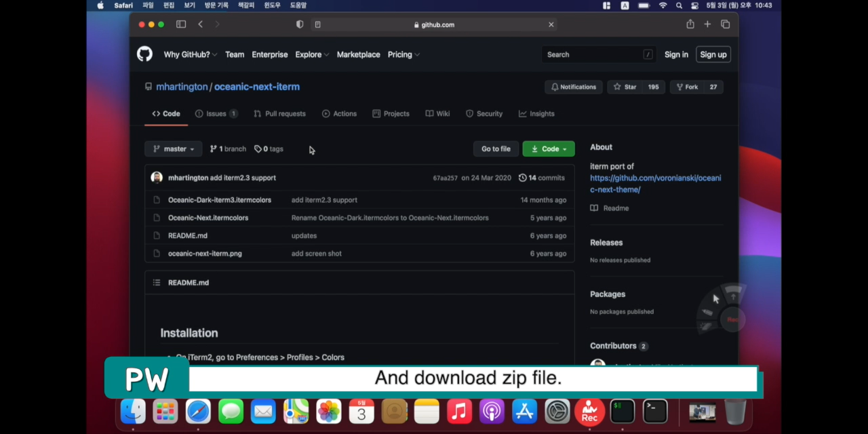
Task: Switch to the Projects tab
Action: coord(391,114)
